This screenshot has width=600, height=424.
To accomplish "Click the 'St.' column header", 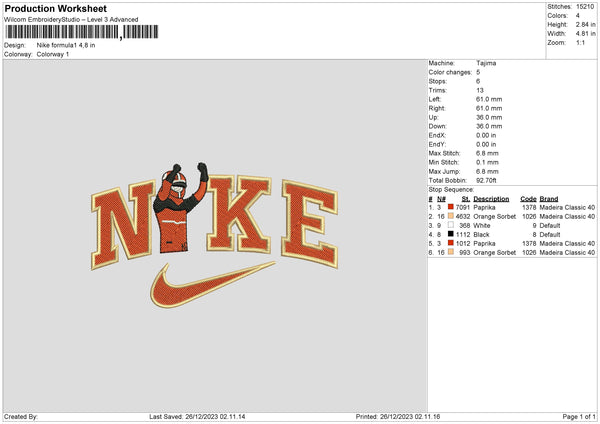I will [466, 199].
